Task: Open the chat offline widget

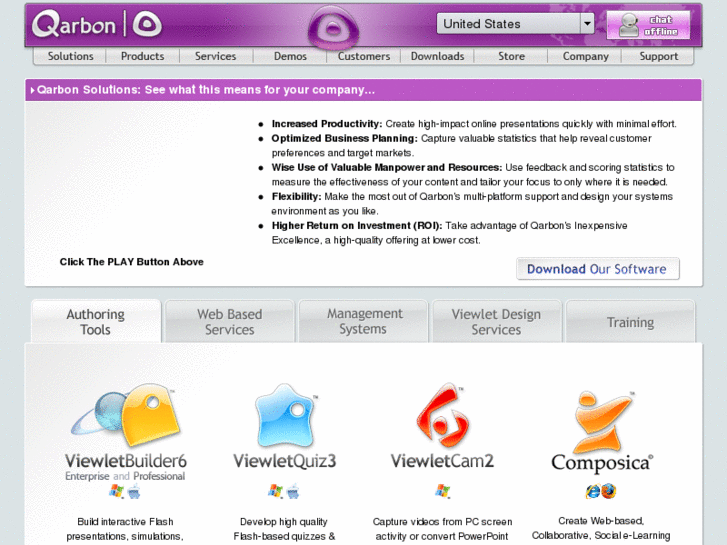Action: point(648,25)
